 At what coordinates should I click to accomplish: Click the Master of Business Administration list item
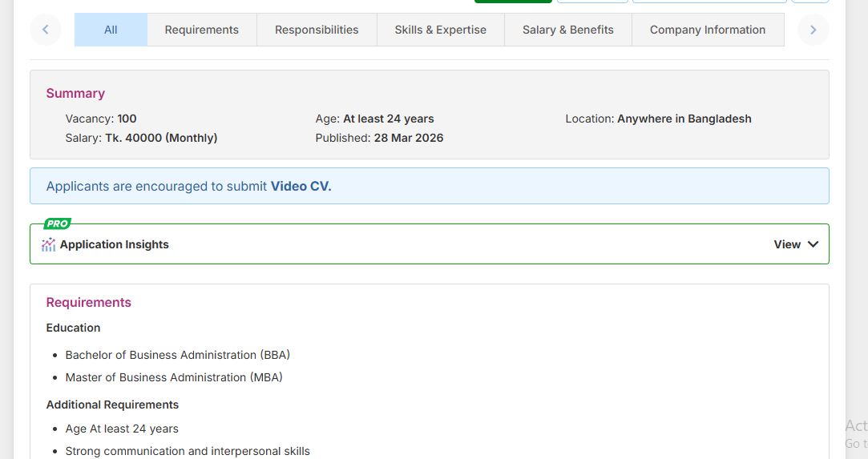click(x=174, y=377)
